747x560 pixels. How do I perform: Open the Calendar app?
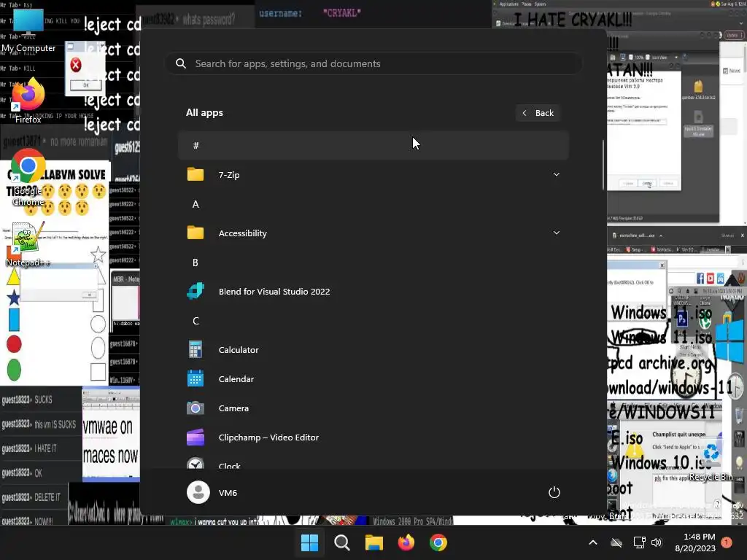tap(373, 379)
